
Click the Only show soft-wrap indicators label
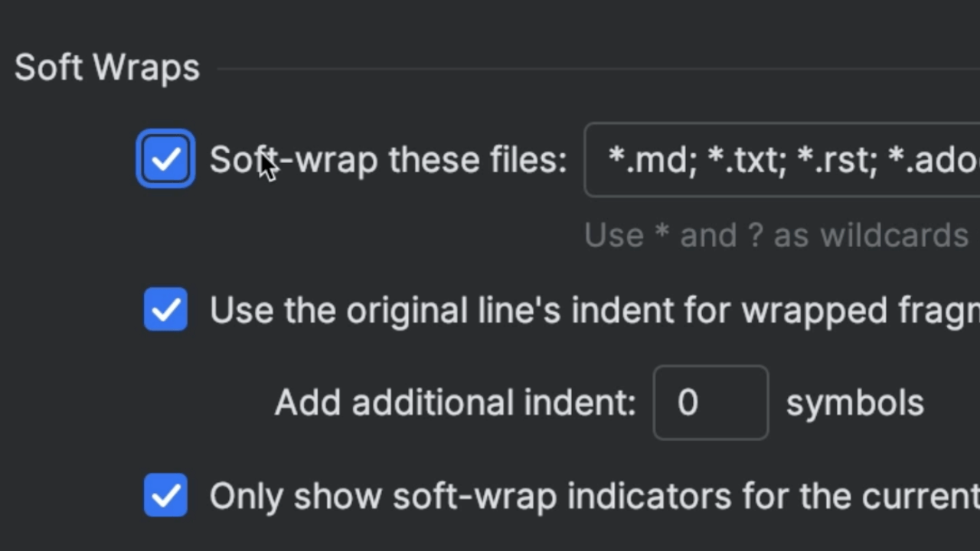click(x=536, y=495)
